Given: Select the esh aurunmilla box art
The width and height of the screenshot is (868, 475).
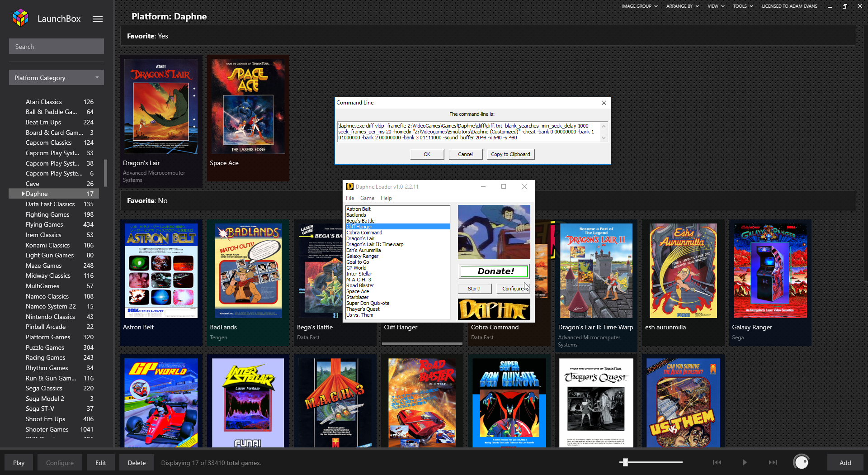Looking at the screenshot, I should (x=683, y=271).
